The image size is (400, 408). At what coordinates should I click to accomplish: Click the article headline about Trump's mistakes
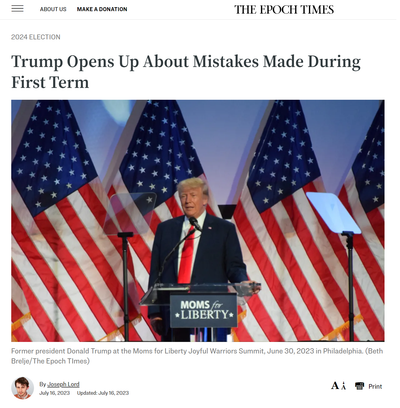click(186, 72)
